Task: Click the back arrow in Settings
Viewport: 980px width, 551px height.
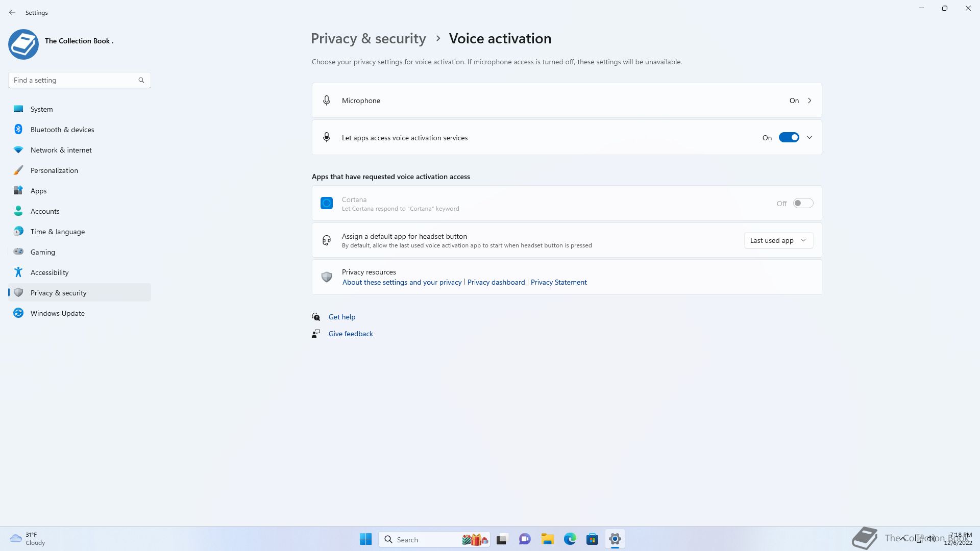Action: 12,12
